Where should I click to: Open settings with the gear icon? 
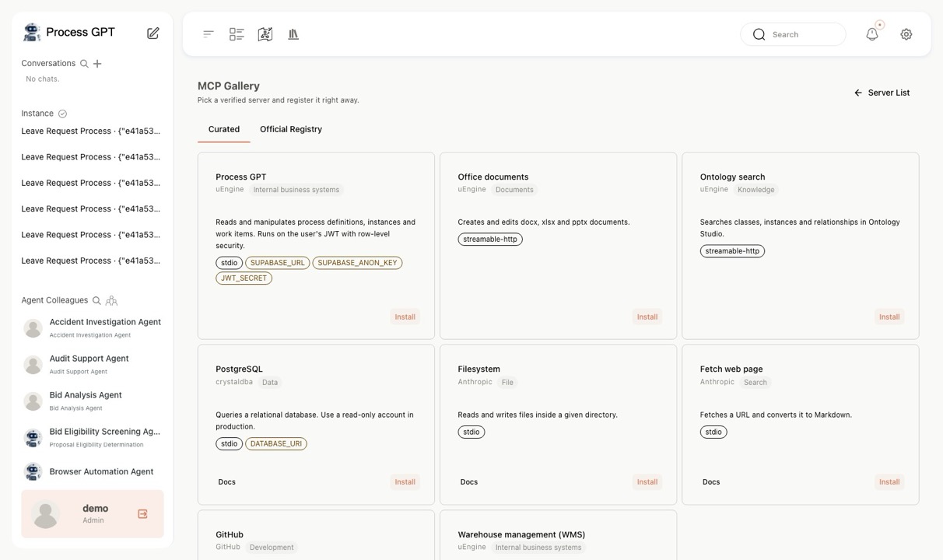(x=906, y=34)
